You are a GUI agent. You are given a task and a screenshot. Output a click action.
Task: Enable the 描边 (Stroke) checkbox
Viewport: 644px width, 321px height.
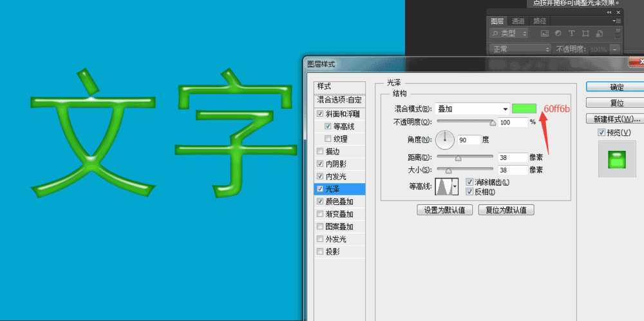[320, 151]
